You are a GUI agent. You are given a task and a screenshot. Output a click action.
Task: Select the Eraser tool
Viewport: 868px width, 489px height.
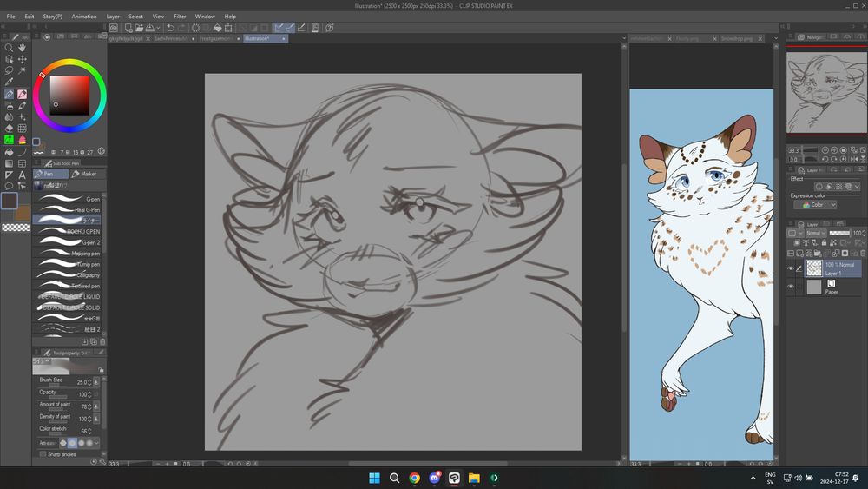[x=9, y=128]
